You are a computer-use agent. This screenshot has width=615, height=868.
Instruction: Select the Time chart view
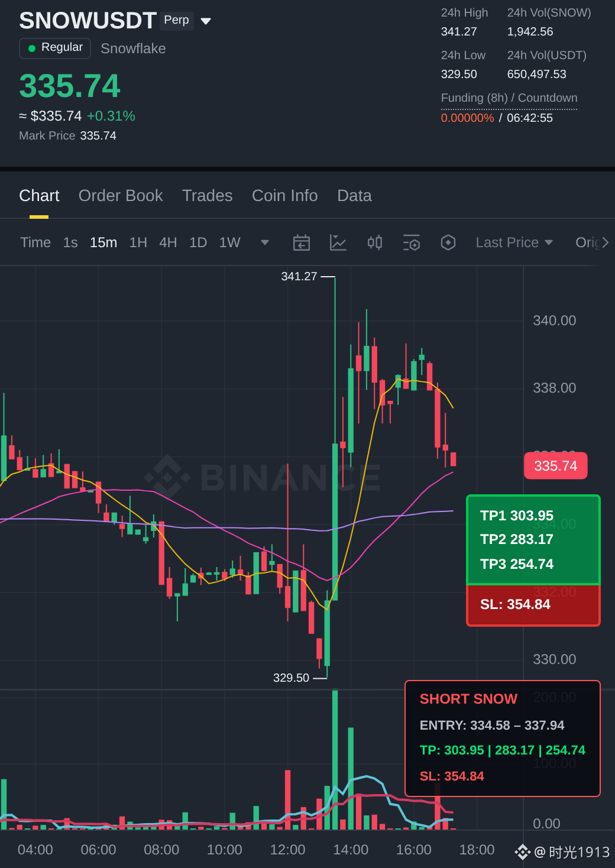[35, 242]
